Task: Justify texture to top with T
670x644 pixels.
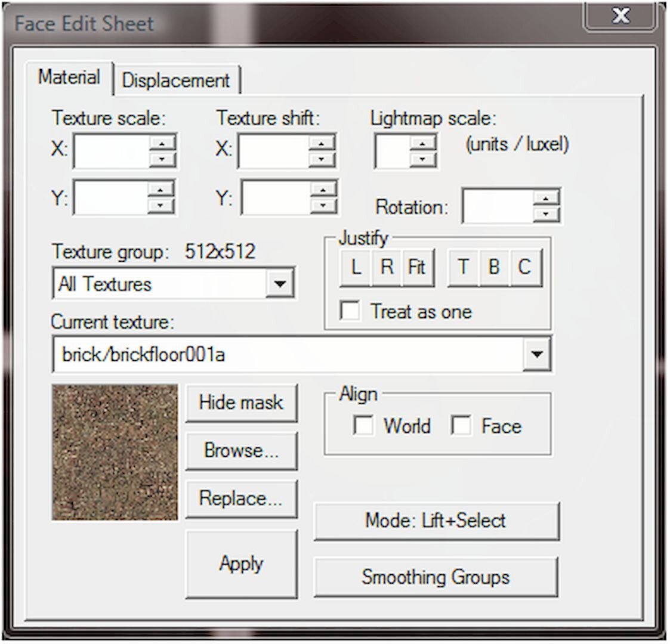Action: pos(463,268)
